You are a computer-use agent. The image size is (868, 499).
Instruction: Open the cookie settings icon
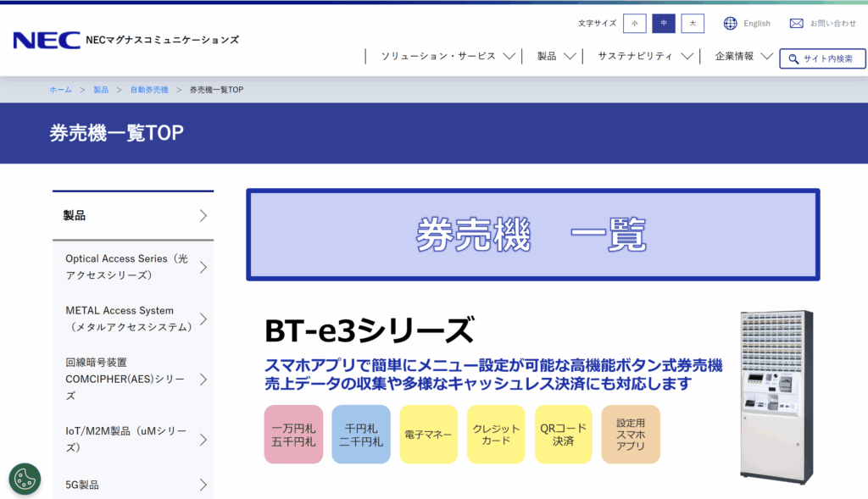pyautogui.click(x=25, y=479)
